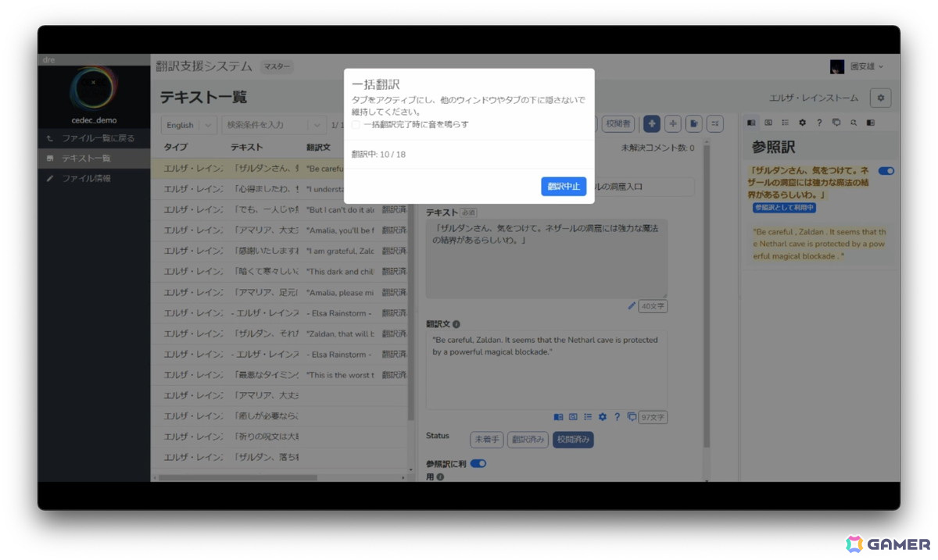Open the English language dropdown
This screenshot has height=560, width=938.
pyautogui.click(x=189, y=125)
